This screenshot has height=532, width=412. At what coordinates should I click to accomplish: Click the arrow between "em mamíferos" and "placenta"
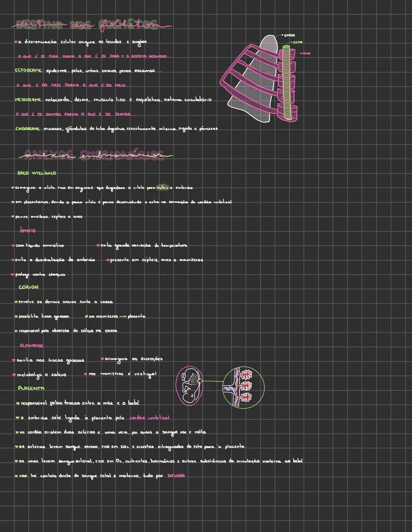click(x=122, y=317)
